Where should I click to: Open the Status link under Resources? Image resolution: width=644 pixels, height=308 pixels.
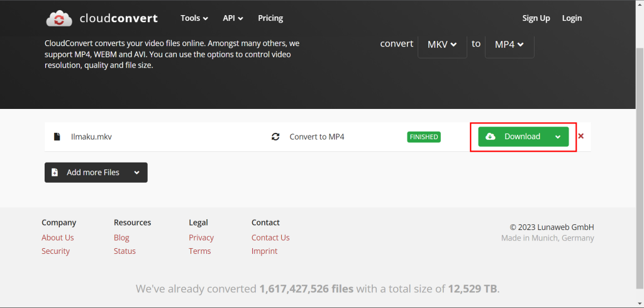[125, 251]
